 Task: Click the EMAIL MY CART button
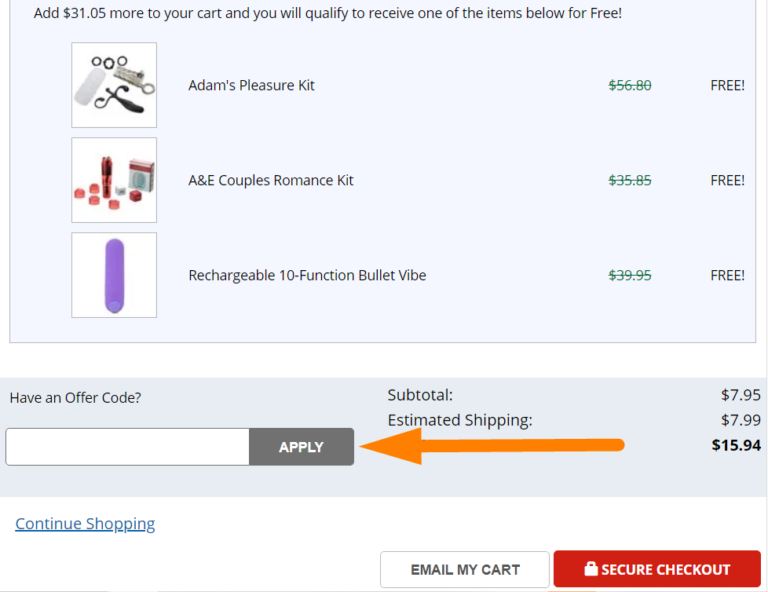465,570
